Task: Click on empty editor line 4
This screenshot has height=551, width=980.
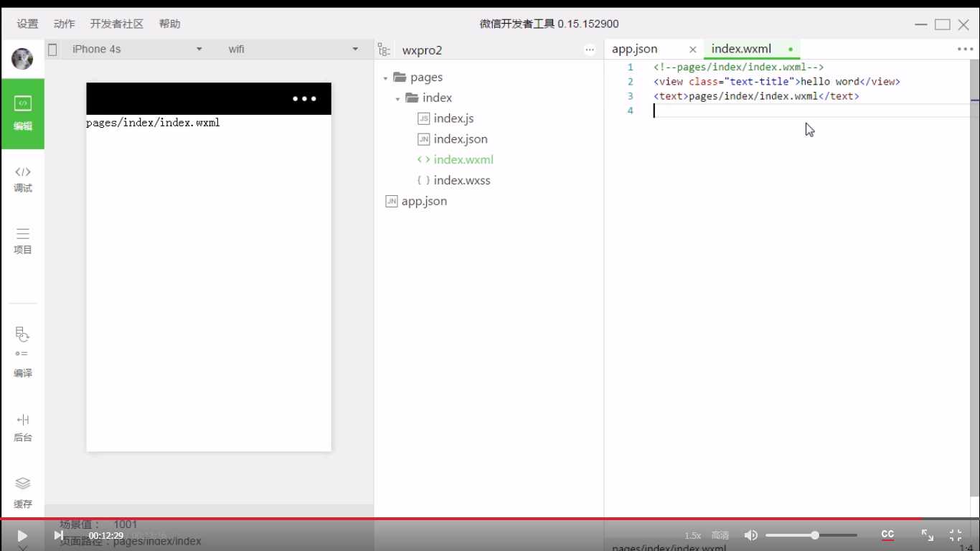Action: [811, 110]
